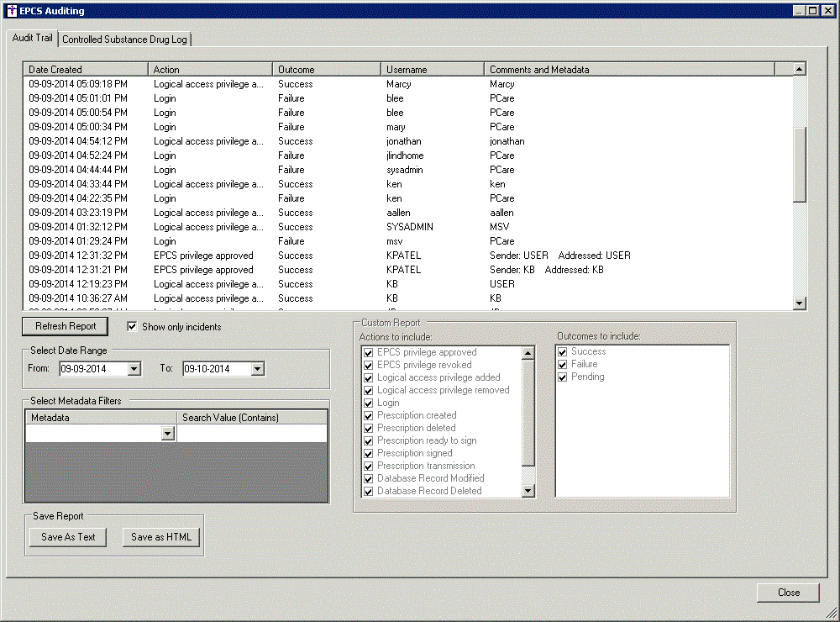Click Save as HTML button

161,537
